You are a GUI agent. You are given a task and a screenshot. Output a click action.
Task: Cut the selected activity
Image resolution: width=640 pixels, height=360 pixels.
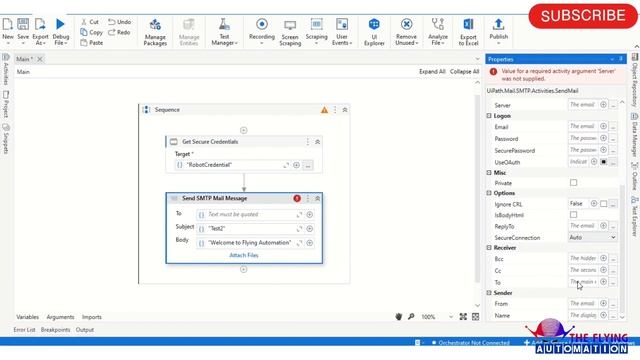pyautogui.click(x=90, y=22)
